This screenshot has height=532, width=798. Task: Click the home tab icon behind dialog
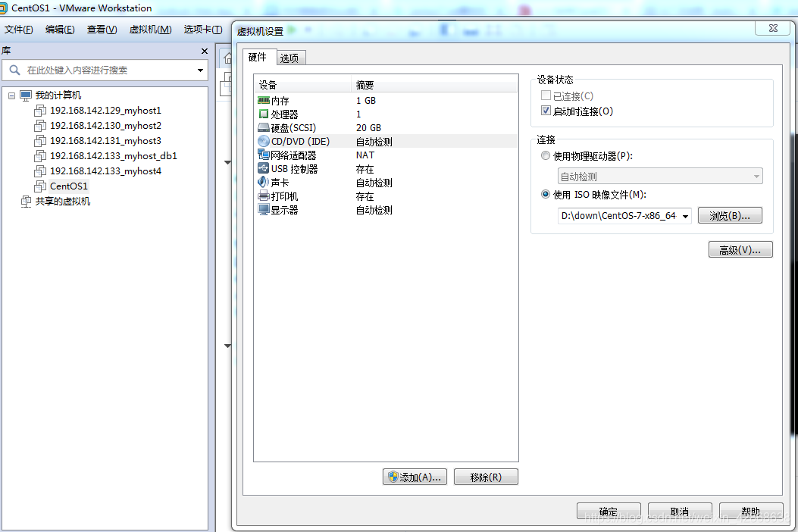click(x=227, y=58)
